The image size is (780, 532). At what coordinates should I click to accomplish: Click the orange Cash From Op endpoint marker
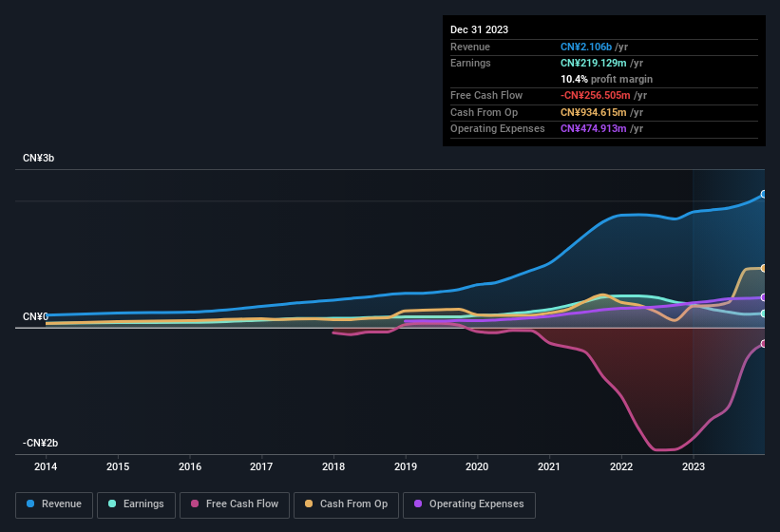(764, 269)
